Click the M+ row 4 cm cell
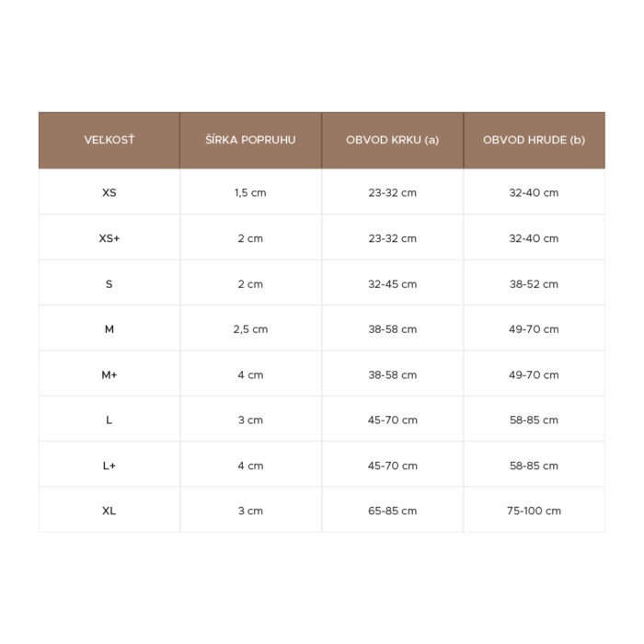644x644 pixels. [x=250, y=374]
